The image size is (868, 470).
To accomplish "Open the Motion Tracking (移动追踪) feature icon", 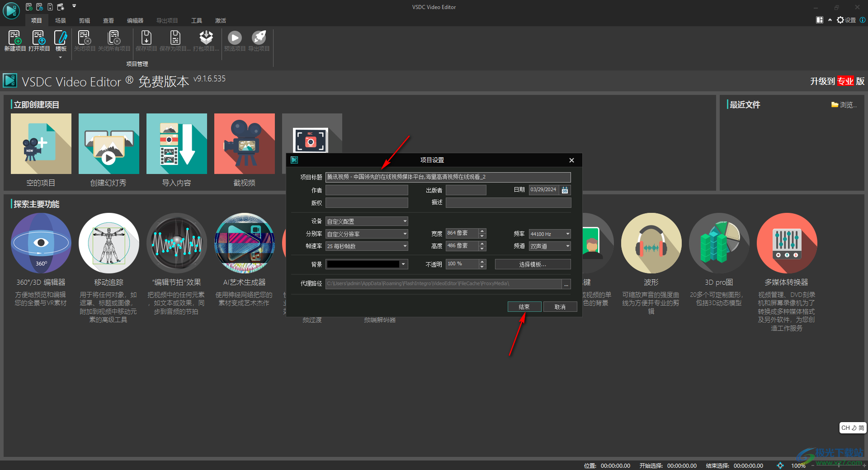I will point(109,243).
